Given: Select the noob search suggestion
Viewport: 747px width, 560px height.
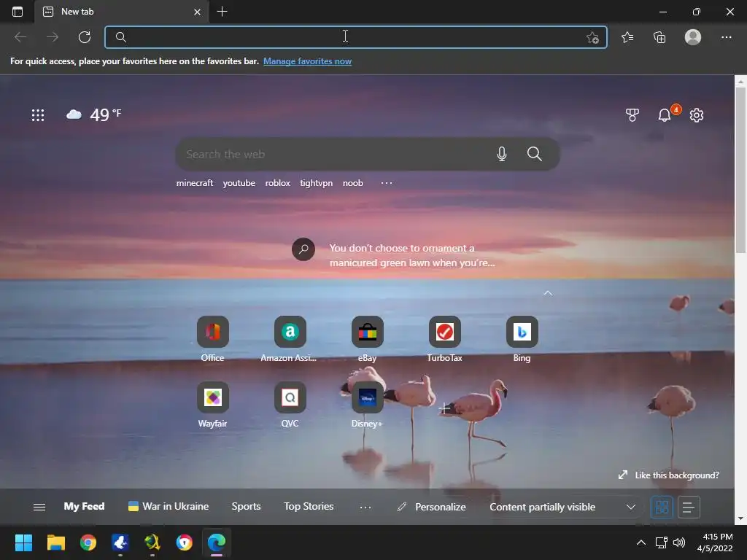Looking at the screenshot, I should pos(352,183).
